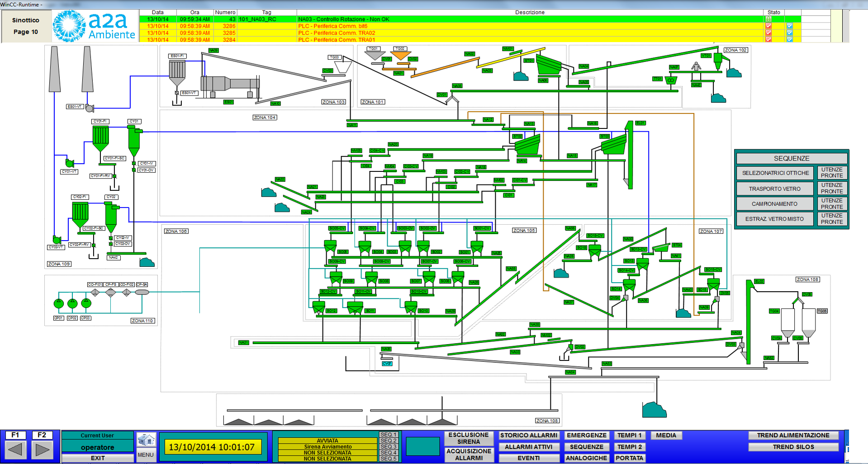868x464 pixels.
Task: Go to next page with F2 arrow
Action: [x=42, y=450]
